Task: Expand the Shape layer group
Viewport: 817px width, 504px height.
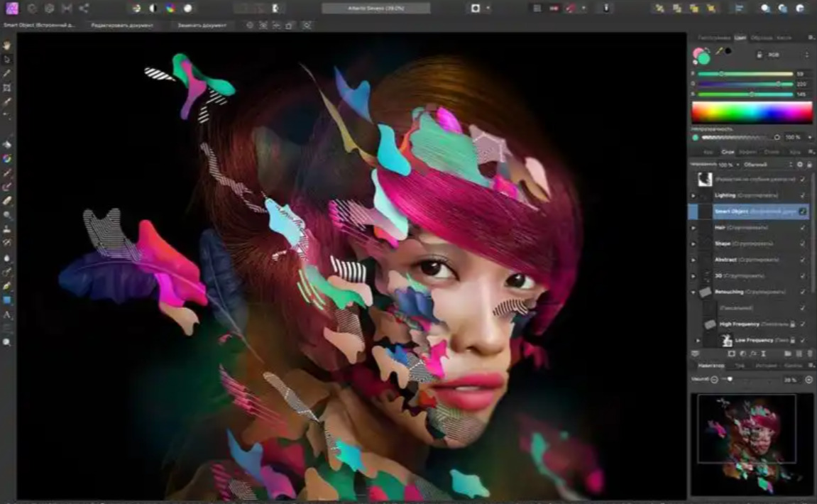Action: [693, 243]
